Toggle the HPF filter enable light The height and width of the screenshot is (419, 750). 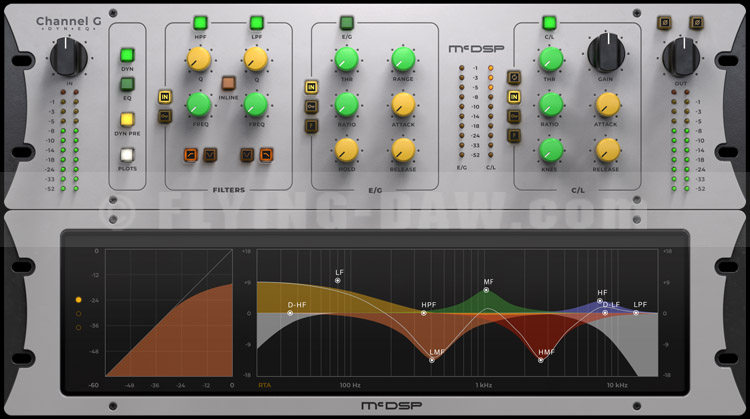200,22
